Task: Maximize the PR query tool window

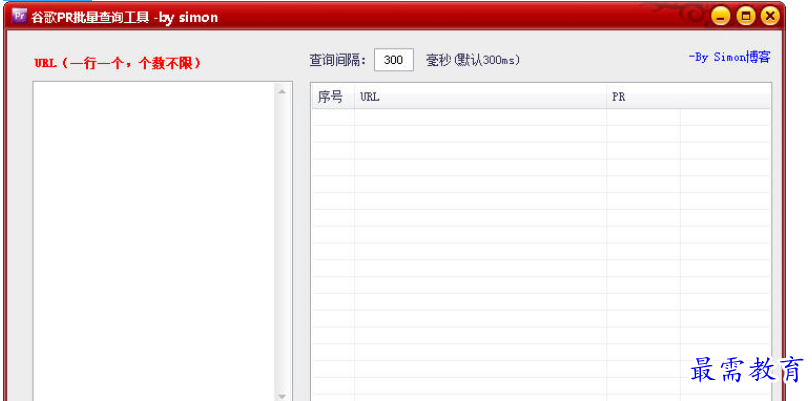Action: (745, 17)
